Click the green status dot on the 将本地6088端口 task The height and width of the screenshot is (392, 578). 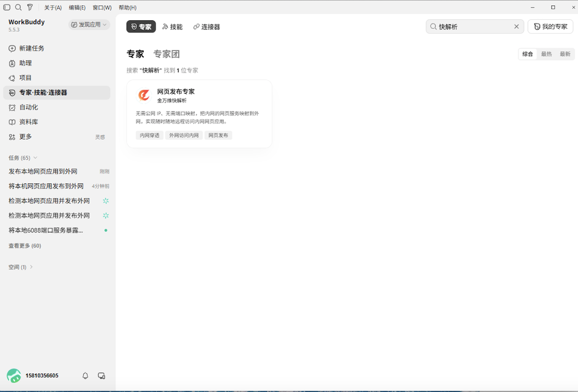point(106,230)
